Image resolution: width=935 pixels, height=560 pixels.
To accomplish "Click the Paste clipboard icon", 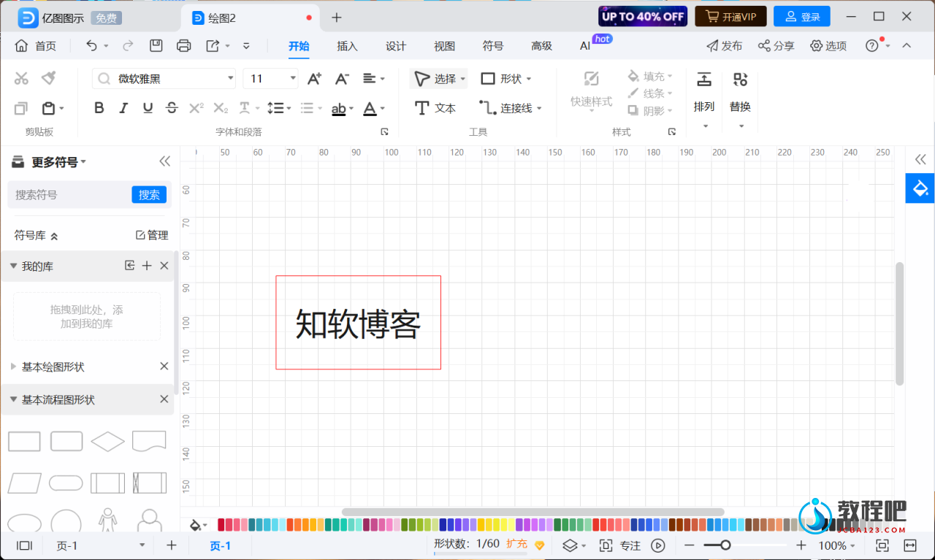I will 48,108.
